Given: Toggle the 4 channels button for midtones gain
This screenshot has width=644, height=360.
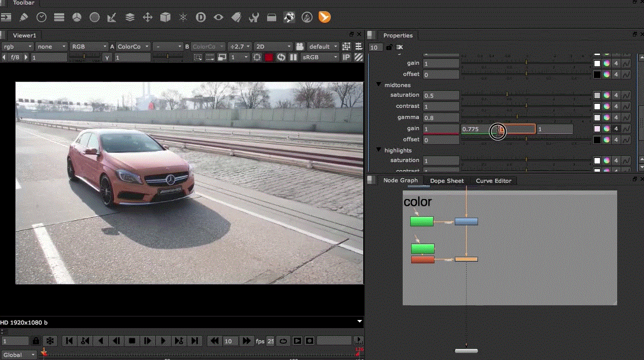Looking at the screenshot, I should (x=616, y=129).
